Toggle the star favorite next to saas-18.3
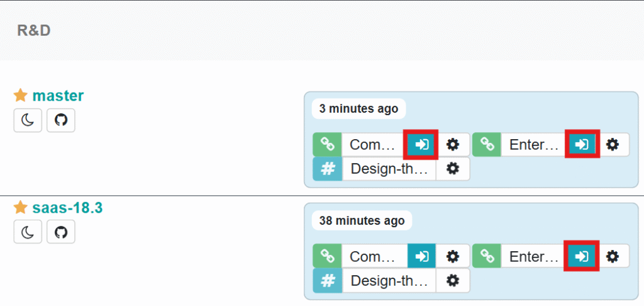Viewport: 644px width, 306px height. (x=21, y=208)
